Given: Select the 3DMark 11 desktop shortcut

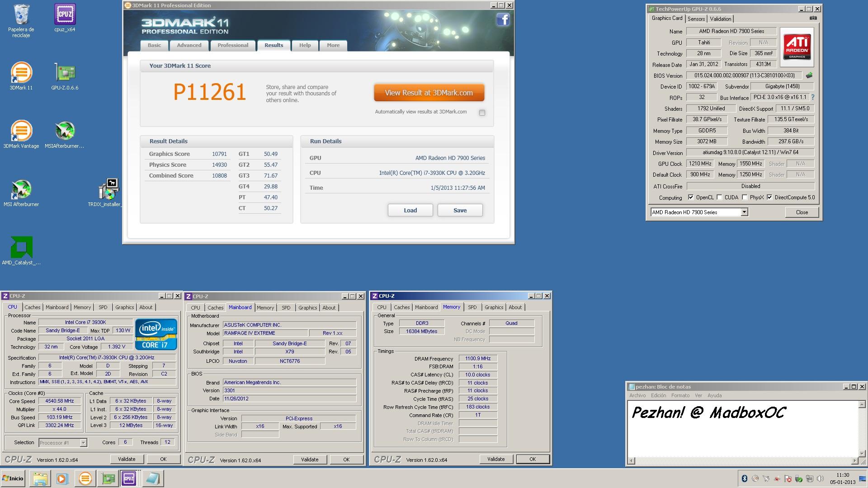Looking at the screenshot, I should [x=21, y=76].
